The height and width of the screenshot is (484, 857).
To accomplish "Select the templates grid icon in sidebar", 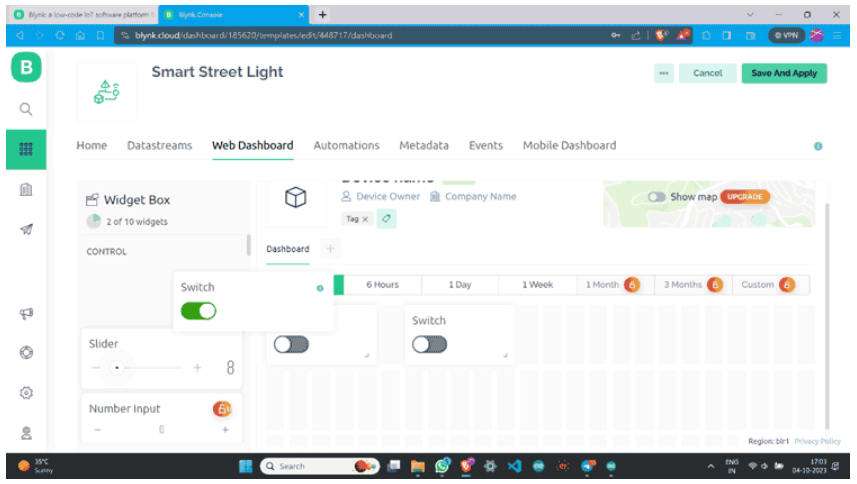I will 27,149.
